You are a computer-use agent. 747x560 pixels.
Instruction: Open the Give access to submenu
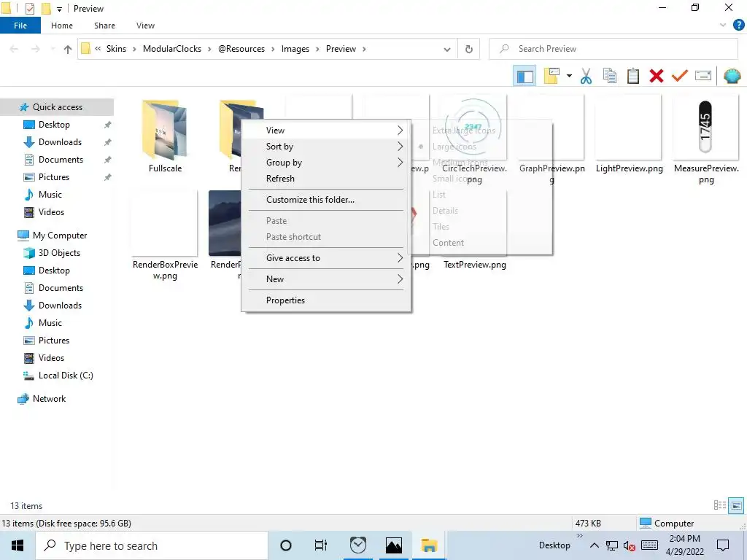click(326, 258)
